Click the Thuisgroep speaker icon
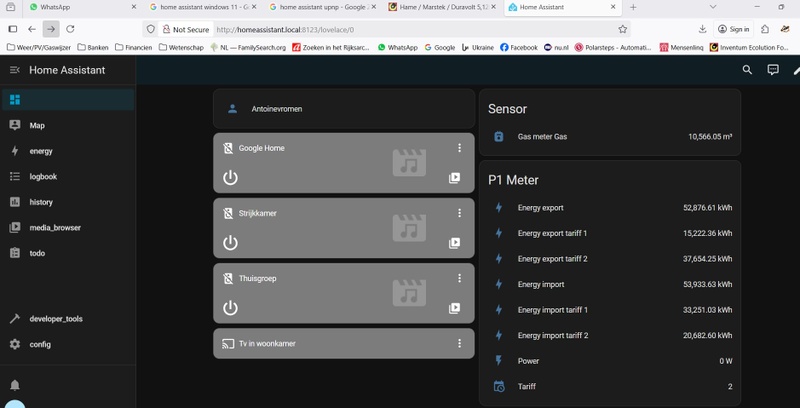The height and width of the screenshot is (408, 800). (x=228, y=278)
